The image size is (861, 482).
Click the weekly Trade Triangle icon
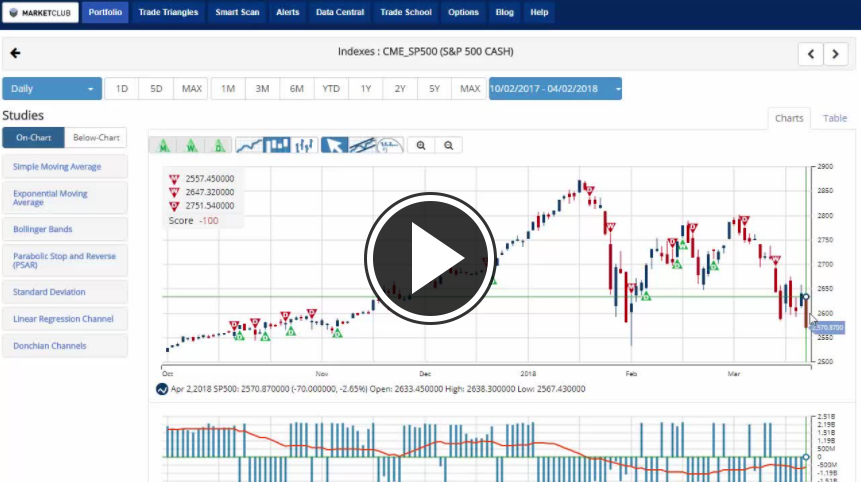[191, 145]
